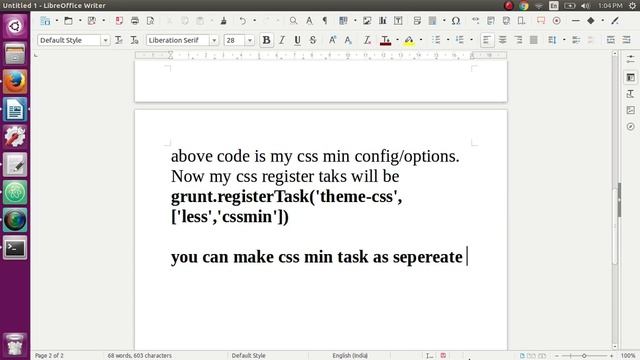Image resolution: width=640 pixels, height=360 pixels.
Task: Insert a table using the table icon
Action: (x=343, y=21)
